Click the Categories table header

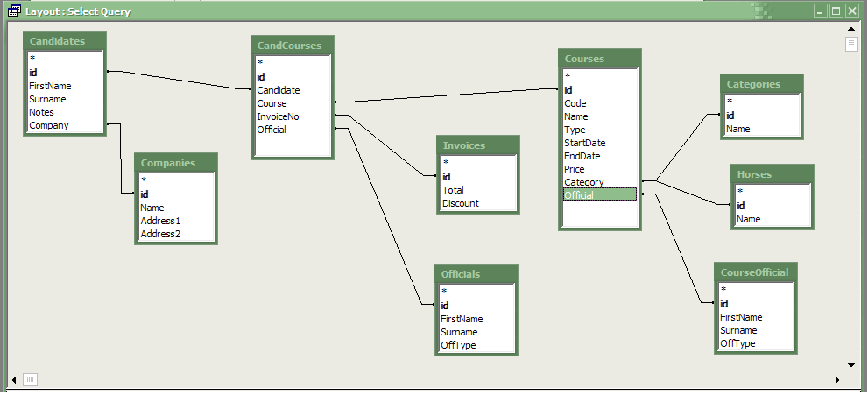point(762,84)
